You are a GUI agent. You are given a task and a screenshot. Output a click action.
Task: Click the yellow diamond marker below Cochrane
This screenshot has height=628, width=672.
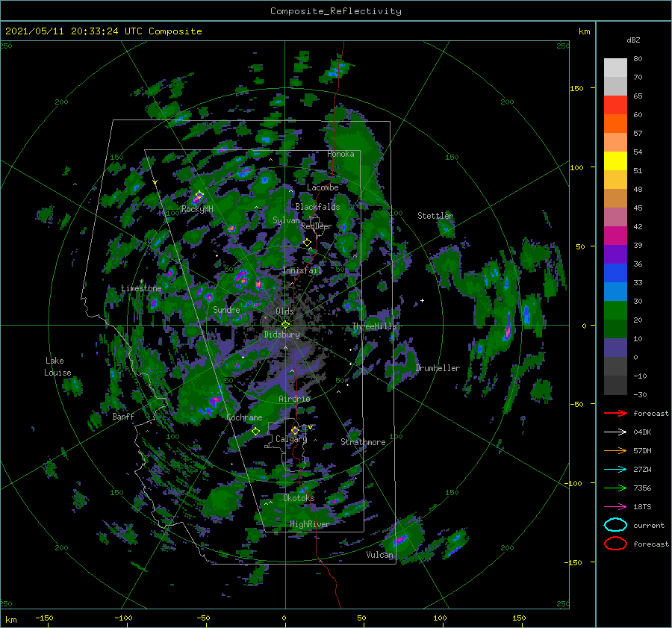256,431
